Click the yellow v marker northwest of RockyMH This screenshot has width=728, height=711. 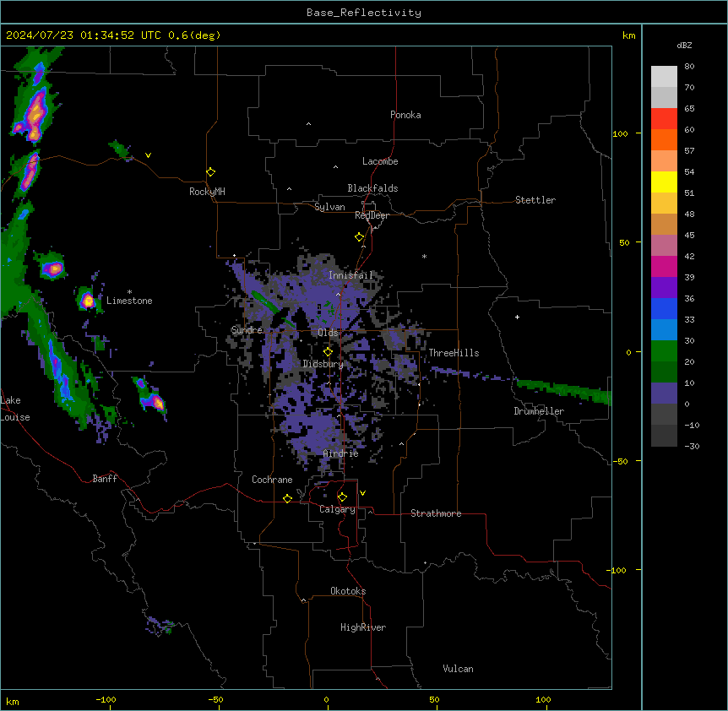tap(148, 155)
